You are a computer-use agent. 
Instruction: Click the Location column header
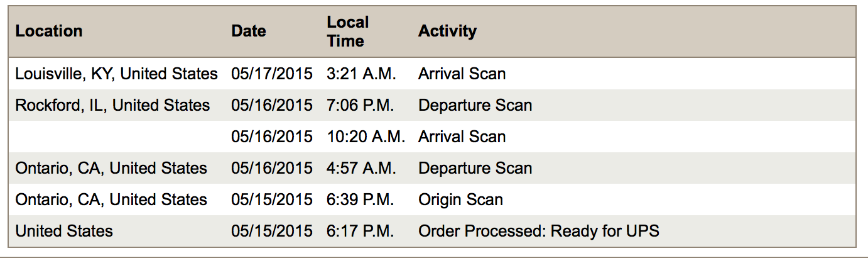pos(49,31)
